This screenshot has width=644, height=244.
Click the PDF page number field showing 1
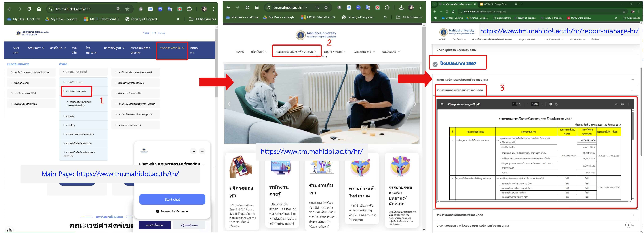pos(514,104)
